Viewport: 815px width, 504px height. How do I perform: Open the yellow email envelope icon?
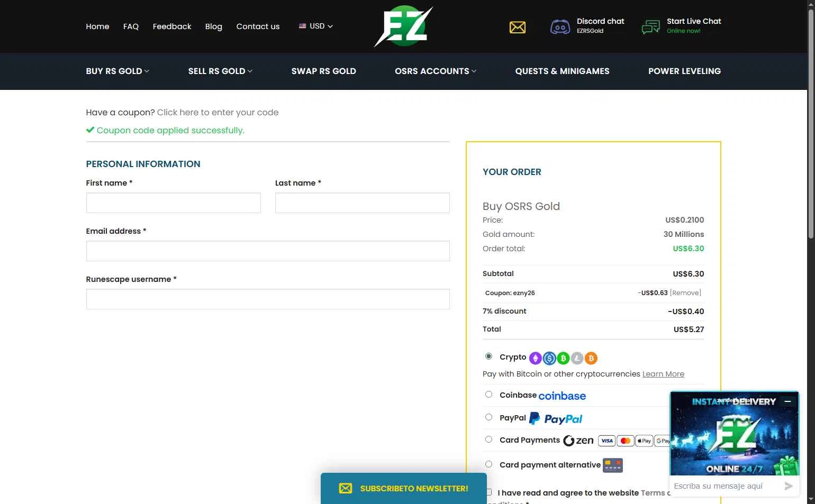click(x=518, y=27)
